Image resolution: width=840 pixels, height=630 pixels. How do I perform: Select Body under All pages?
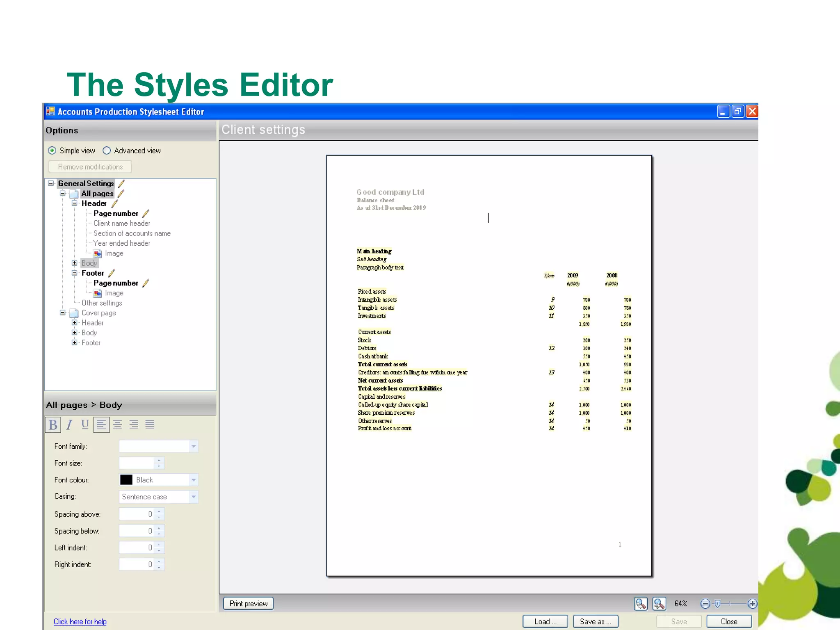point(89,263)
